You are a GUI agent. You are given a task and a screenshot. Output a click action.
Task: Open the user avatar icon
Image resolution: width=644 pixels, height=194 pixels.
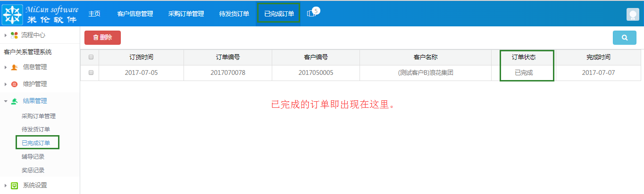(x=632, y=15)
